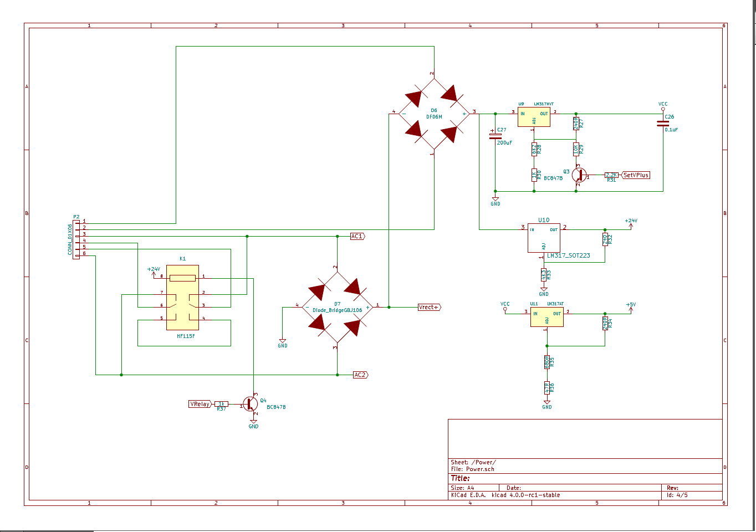Select the VCC power symbol left of U11
Viewport: 756px width, 532px height.
(505, 306)
